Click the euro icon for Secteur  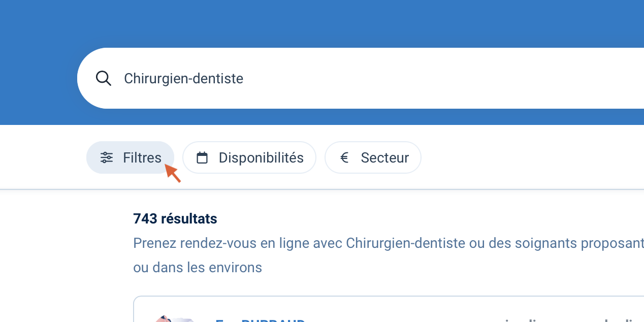point(344,157)
